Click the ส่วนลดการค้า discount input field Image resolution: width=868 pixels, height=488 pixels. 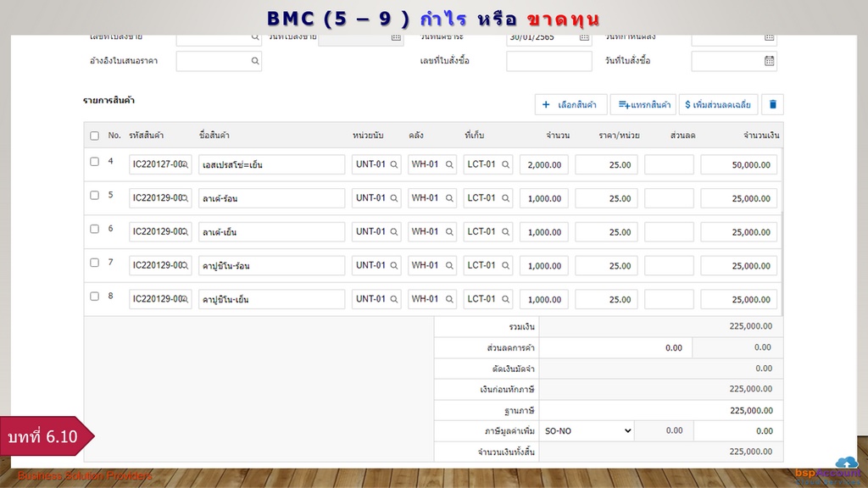[x=615, y=347]
